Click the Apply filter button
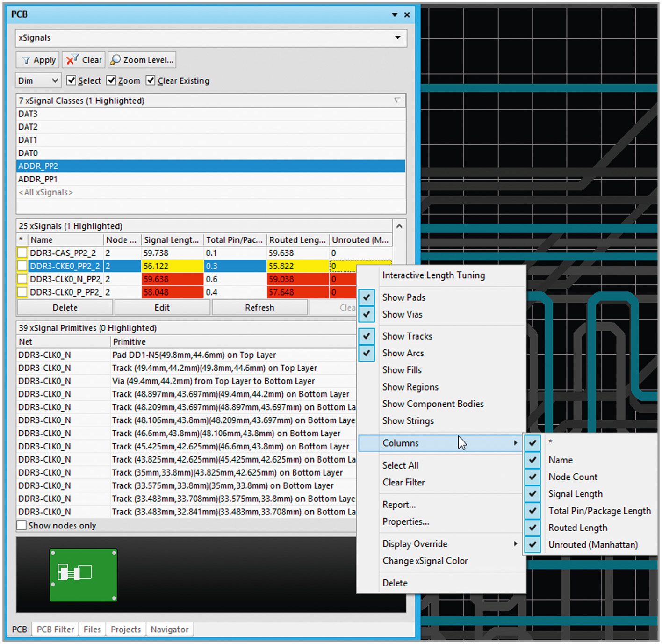The height and width of the screenshot is (644, 662). click(38, 60)
